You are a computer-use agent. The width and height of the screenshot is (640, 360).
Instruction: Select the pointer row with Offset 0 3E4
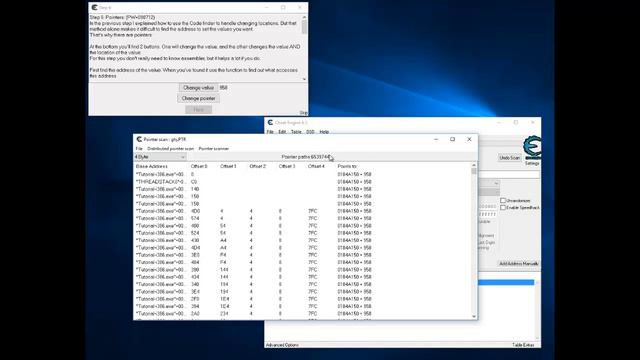click(x=302, y=292)
